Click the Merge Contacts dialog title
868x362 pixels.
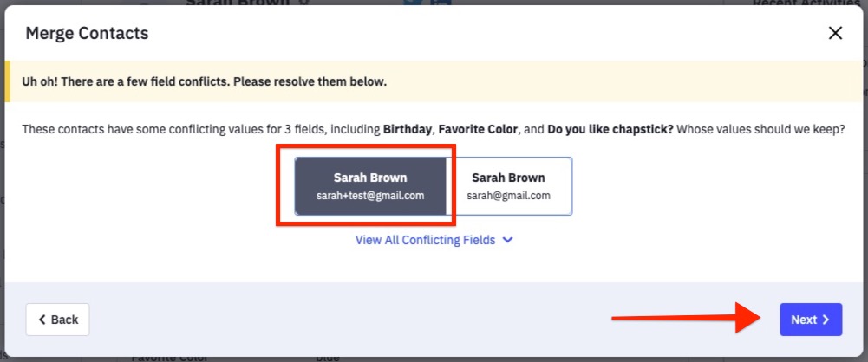pos(87,33)
